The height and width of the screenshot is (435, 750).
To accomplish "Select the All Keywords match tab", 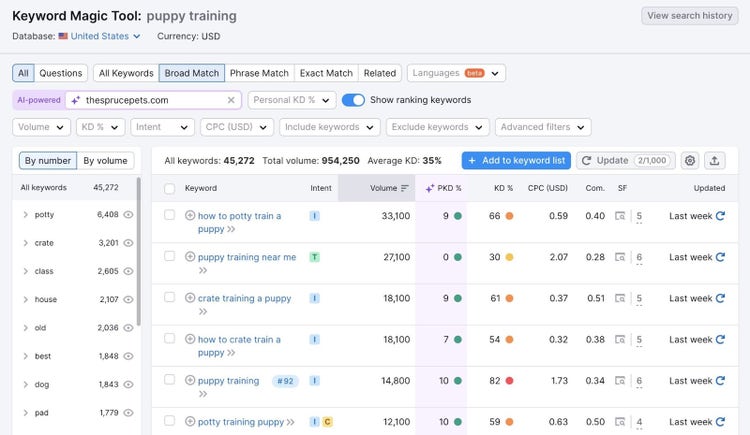I will pyautogui.click(x=126, y=73).
